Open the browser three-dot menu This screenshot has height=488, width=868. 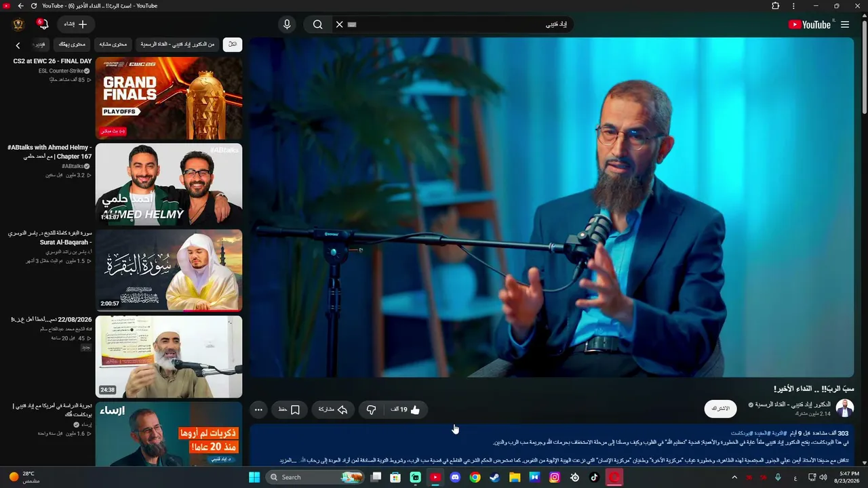[793, 6]
